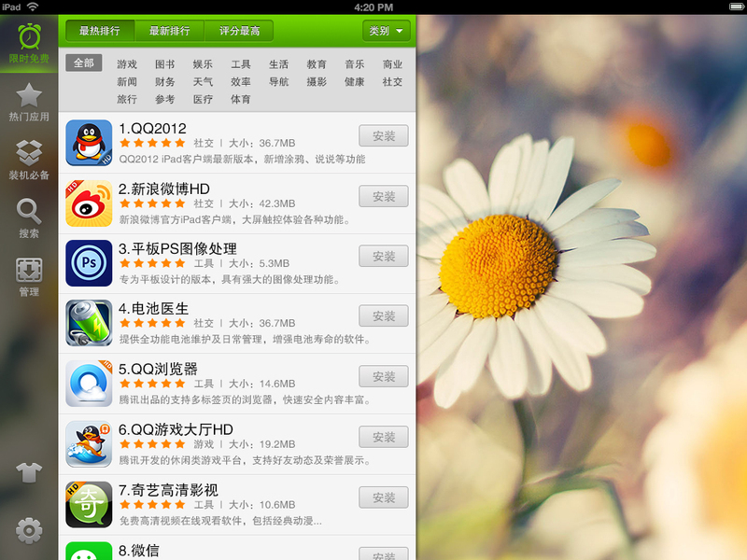This screenshot has width=747, height=560.
Task: Filter by 工具 category
Action: pos(241,64)
